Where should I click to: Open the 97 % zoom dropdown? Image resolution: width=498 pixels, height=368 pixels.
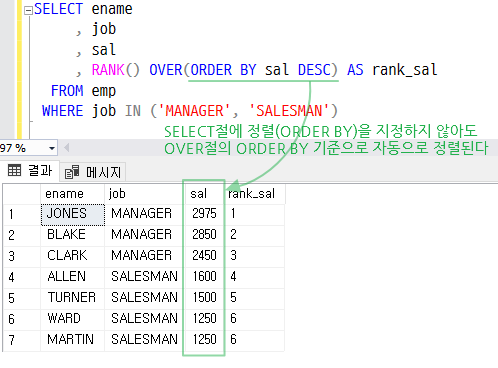52,148
